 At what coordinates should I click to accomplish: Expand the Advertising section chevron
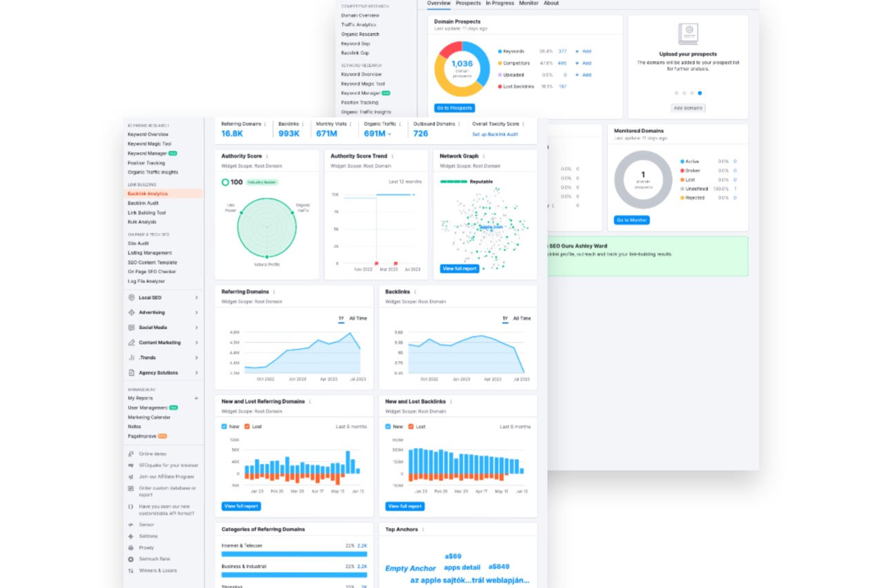point(196,313)
